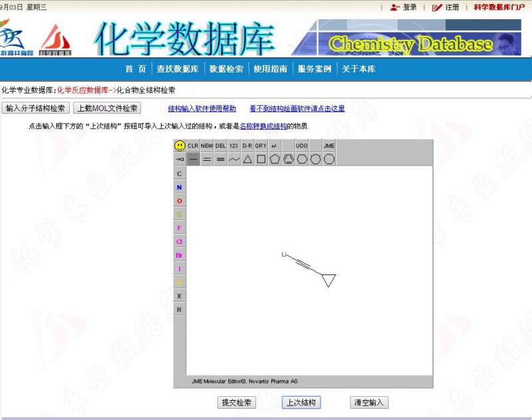The width and height of the screenshot is (532, 420).
Task: Open 查找数据库 navigation item
Action: 178,69
